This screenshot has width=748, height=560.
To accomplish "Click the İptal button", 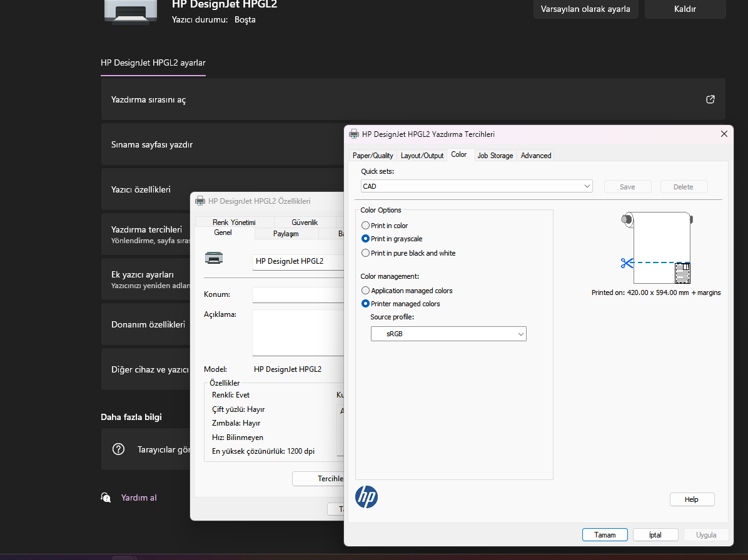I will tap(655, 535).
